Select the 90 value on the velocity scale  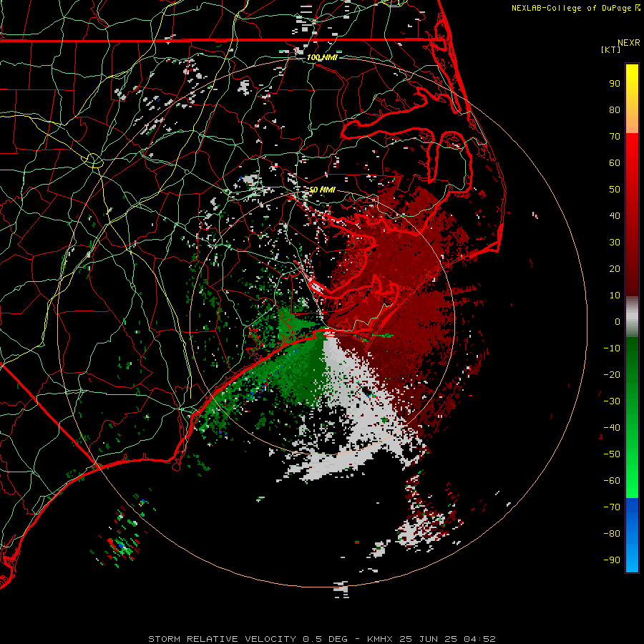pyautogui.click(x=615, y=84)
